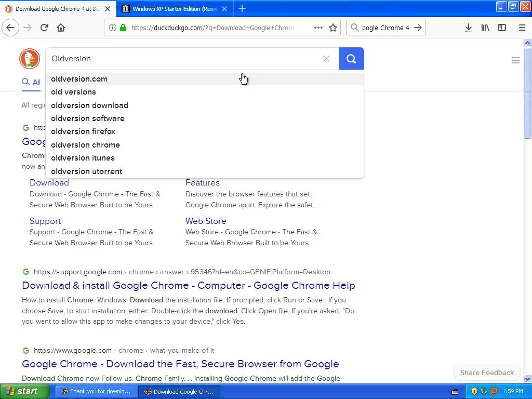Screen dimensions: 532x399
Task: Choose the oldversion.com suggestion
Action: (x=205, y=79)
